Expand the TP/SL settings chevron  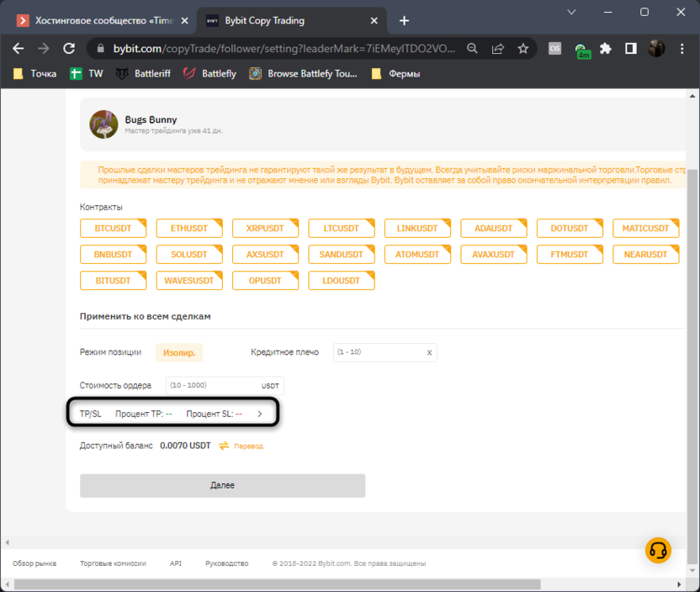pos(260,414)
